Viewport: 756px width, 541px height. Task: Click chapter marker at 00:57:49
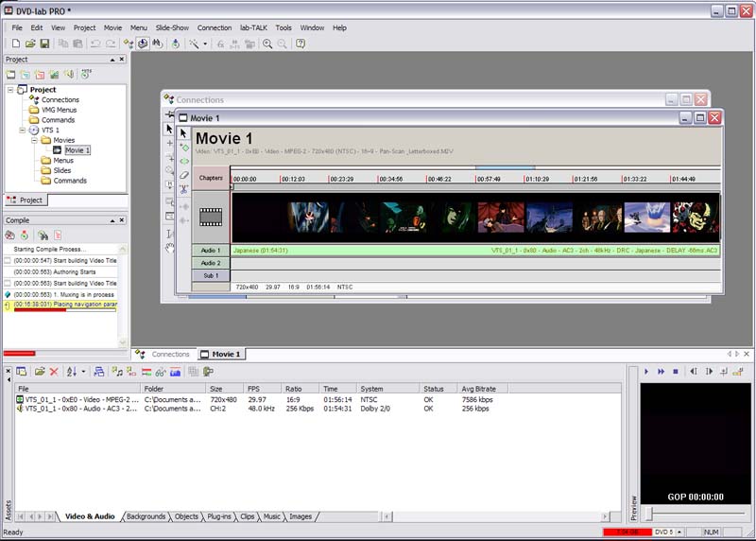pyautogui.click(x=489, y=179)
